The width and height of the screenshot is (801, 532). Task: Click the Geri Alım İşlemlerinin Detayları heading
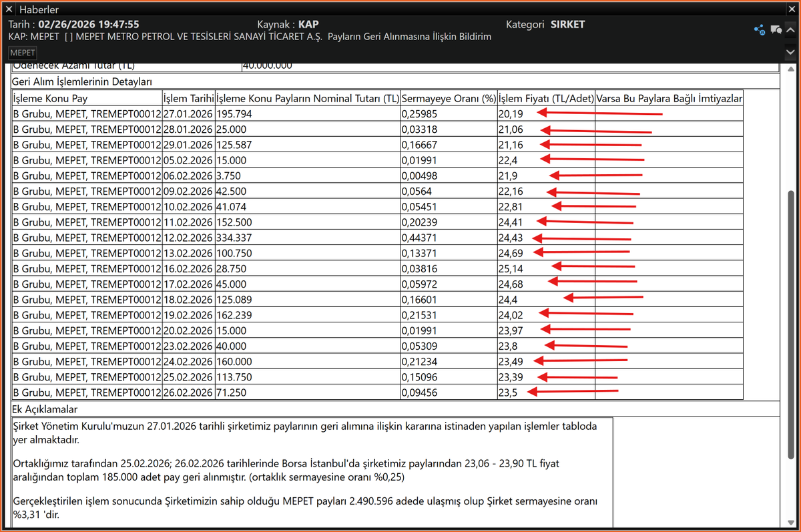(x=83, y=81)
